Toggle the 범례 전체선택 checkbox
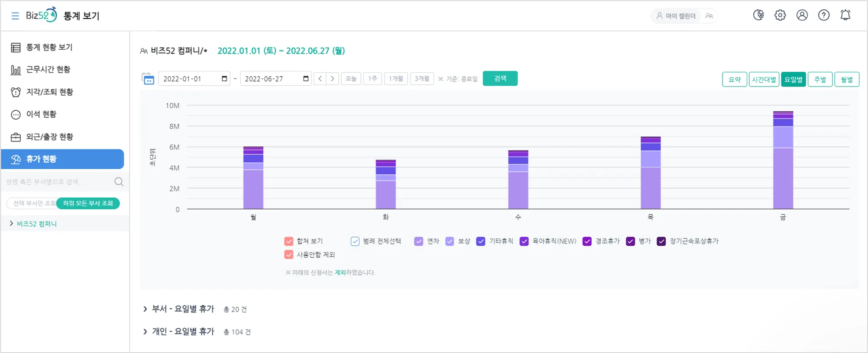The image size is (868, 353). point(355,241)
